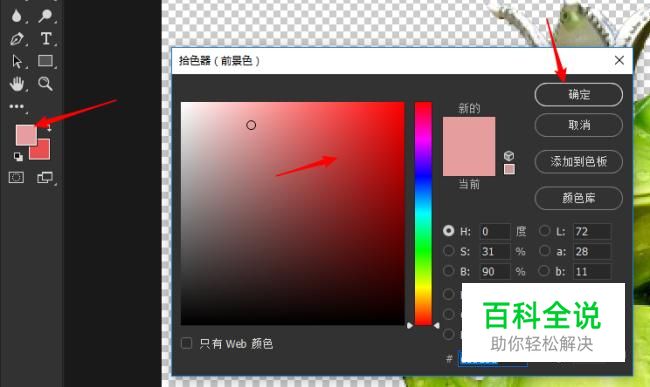Click 确定 to confirm the color
650x387 pixels.
(x=579, y=94)
